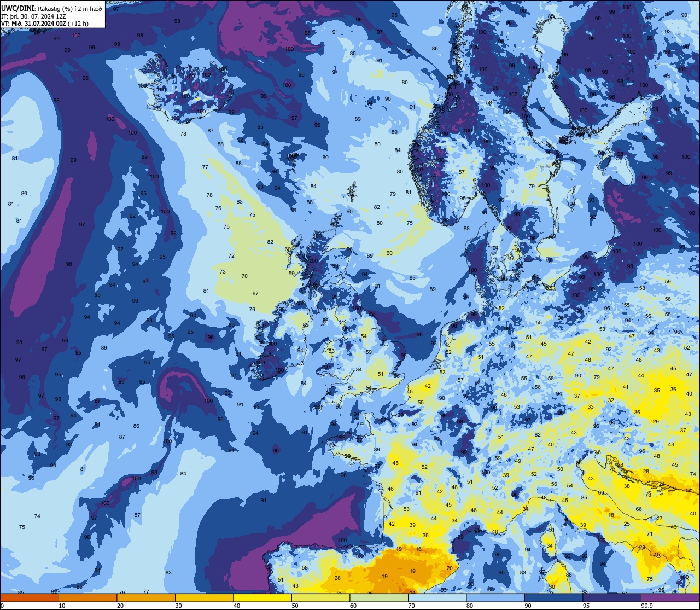
Task: Click the humidity value '16' over northern Spain
Action: [x=418, y=549]
